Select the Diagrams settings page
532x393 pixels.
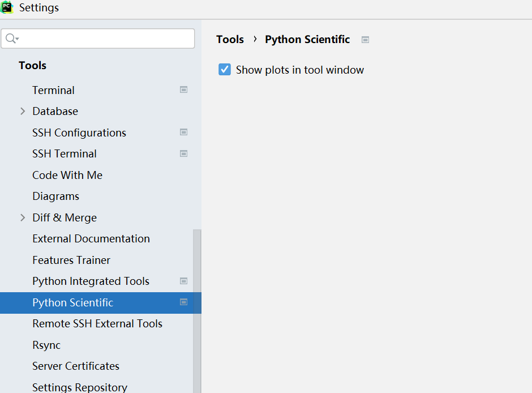pyautogui.click(x=55, y=196)
